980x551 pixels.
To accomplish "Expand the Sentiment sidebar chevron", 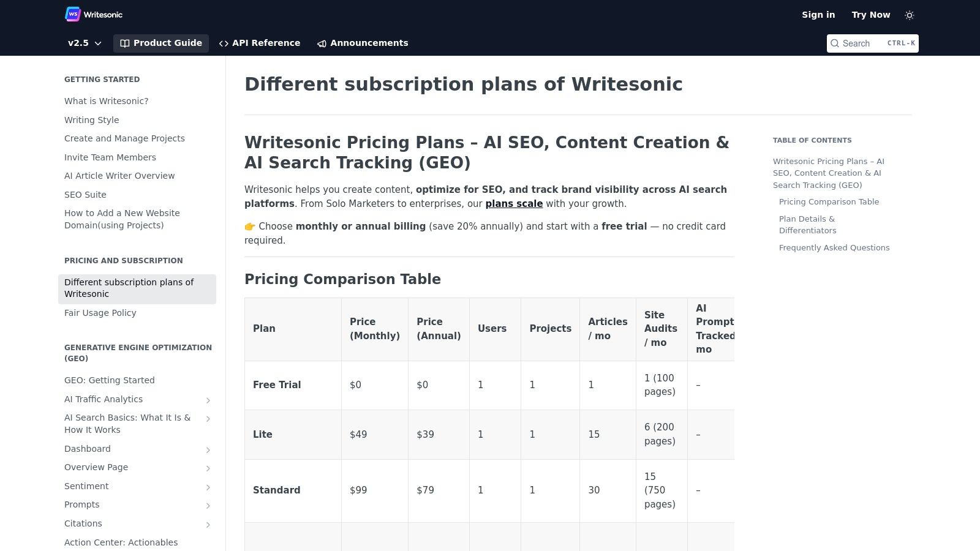I will 208,487.
